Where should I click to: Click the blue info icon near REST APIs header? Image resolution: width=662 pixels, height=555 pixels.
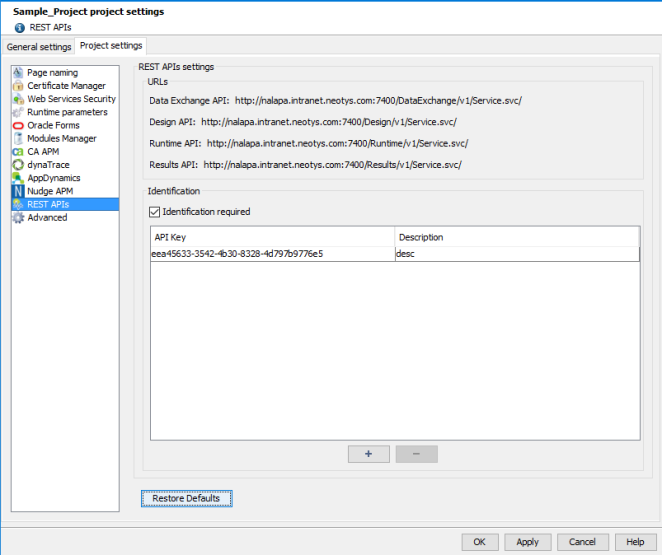(x=19, y=28)
